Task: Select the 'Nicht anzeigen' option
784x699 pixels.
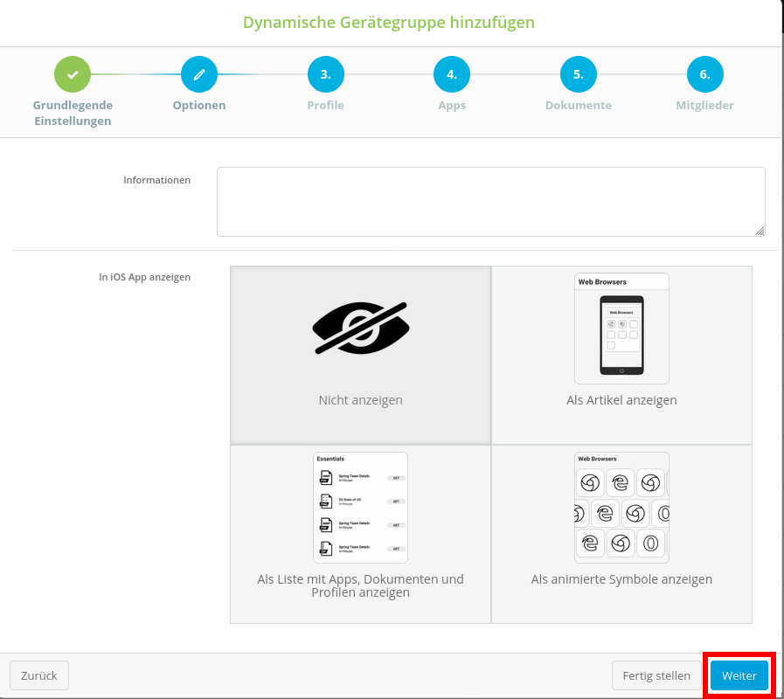Action: (x=360, y=400)
